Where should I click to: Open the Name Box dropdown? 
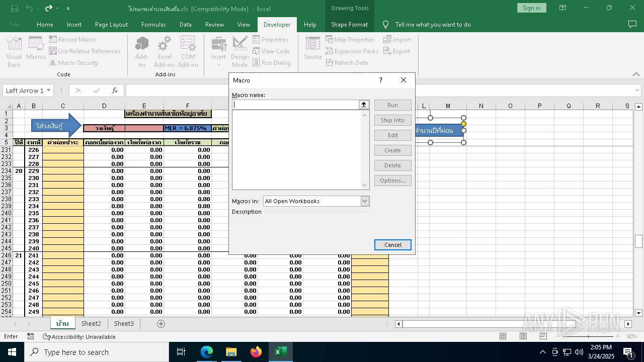[49, 90]
